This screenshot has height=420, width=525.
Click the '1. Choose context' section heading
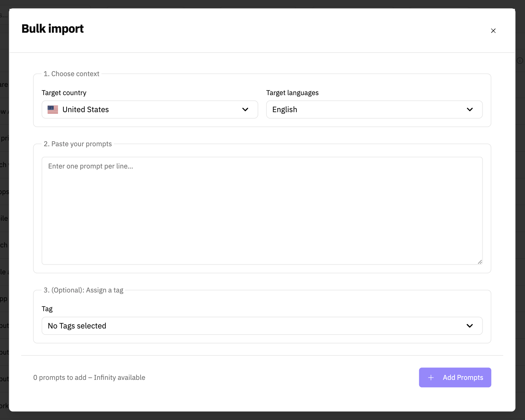point(71,74)
